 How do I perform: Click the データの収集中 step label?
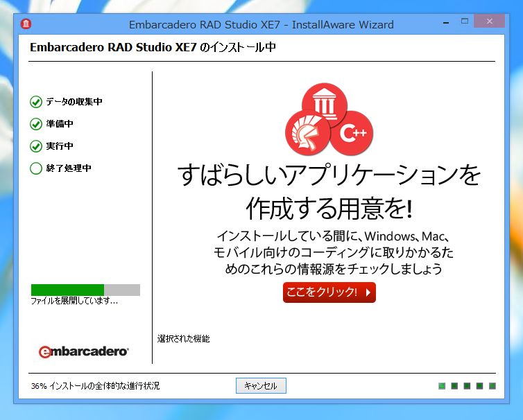(74, 102)
